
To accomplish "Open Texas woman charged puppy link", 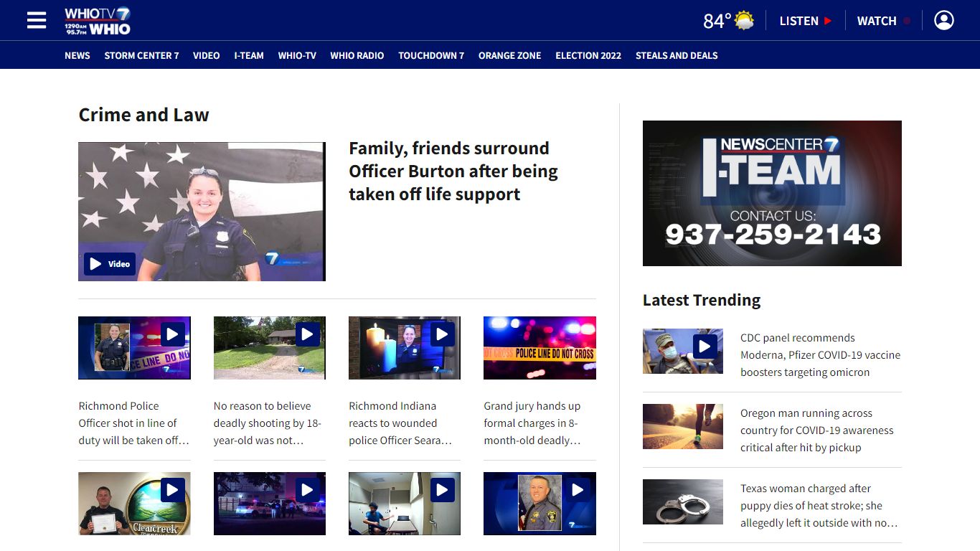I will click(x=819, y=506).
